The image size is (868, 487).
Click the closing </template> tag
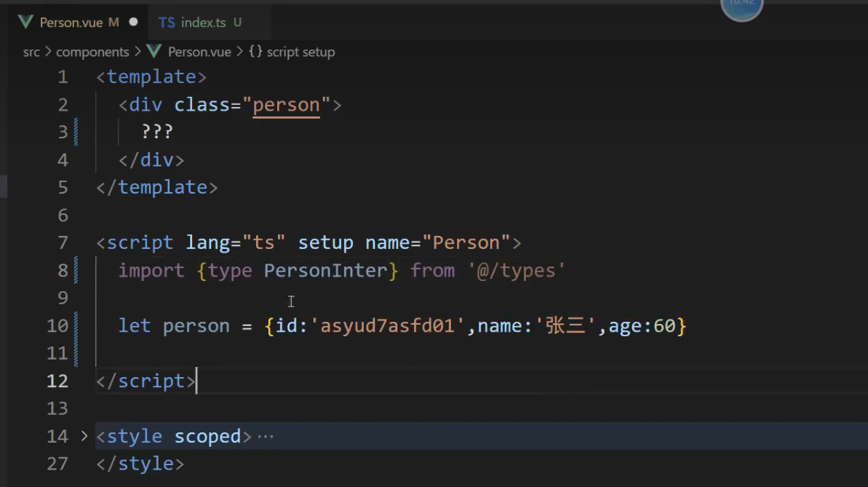(x=157, y=187)
